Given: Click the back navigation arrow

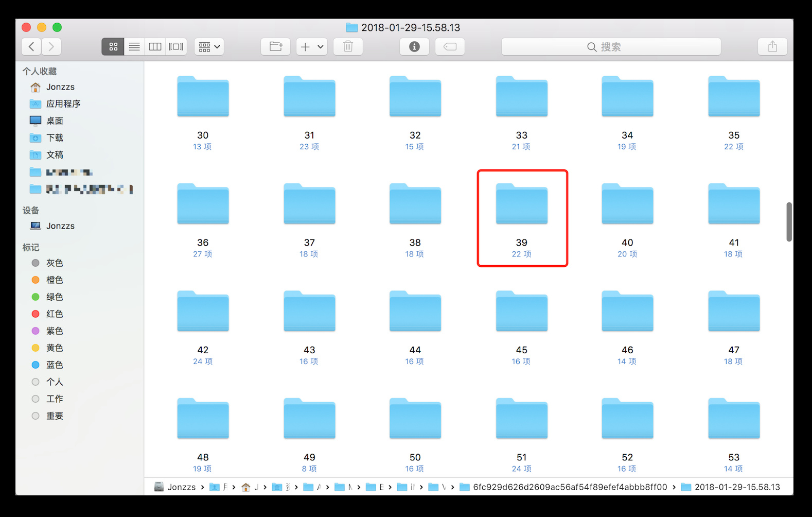Looking at the screenshot, I should [31, 47].
